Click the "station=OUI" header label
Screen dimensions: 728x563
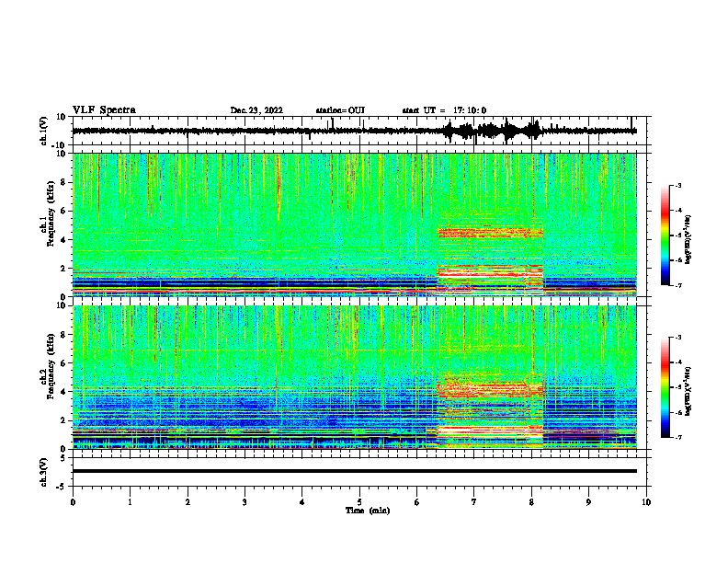tap(340, 110)
